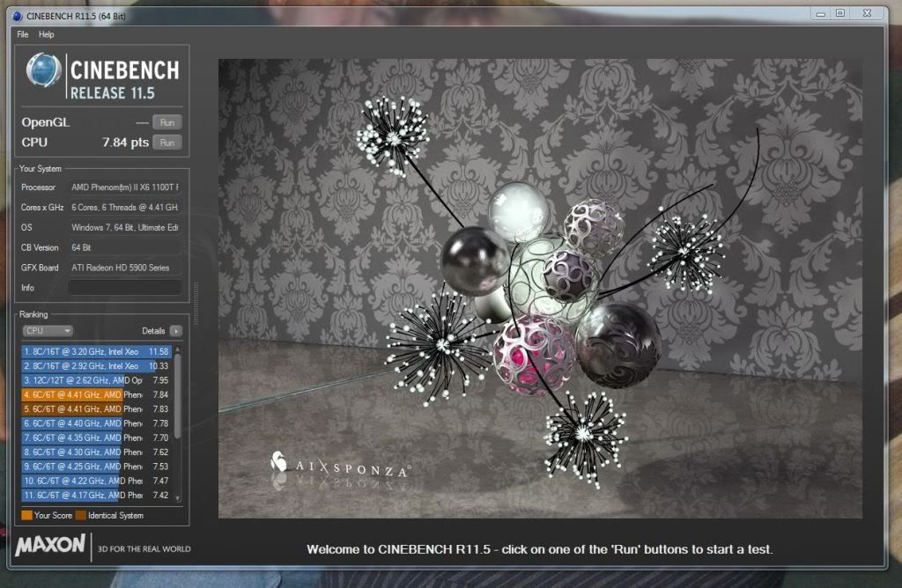Minimize the CINEBENCH window
Viewport: 902px width, 588px height.
click(821, 14)
